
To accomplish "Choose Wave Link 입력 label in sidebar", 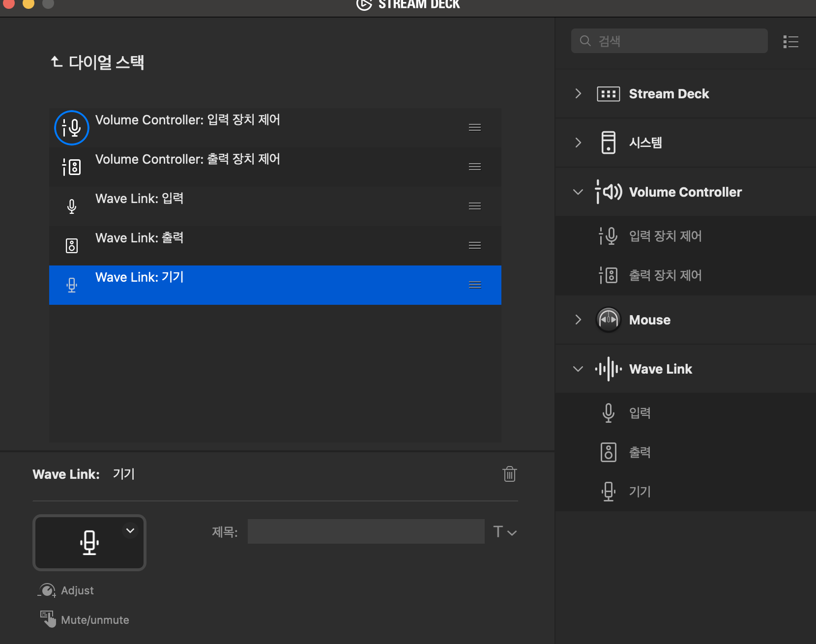I will click(640, 413).
